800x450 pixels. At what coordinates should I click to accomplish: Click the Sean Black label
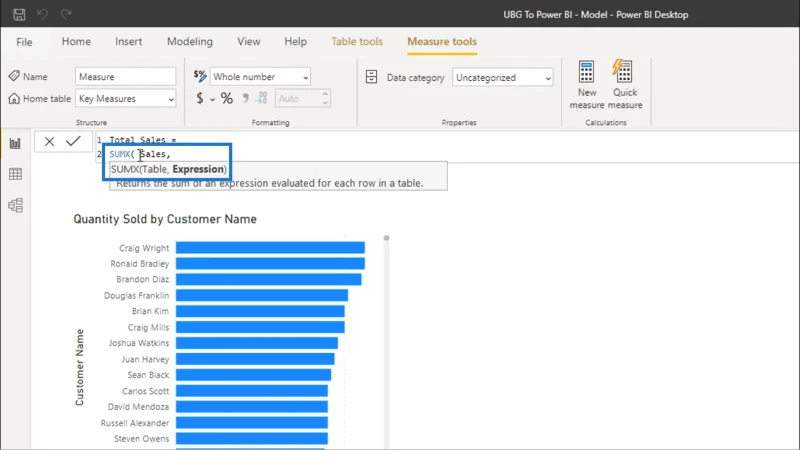148,374
